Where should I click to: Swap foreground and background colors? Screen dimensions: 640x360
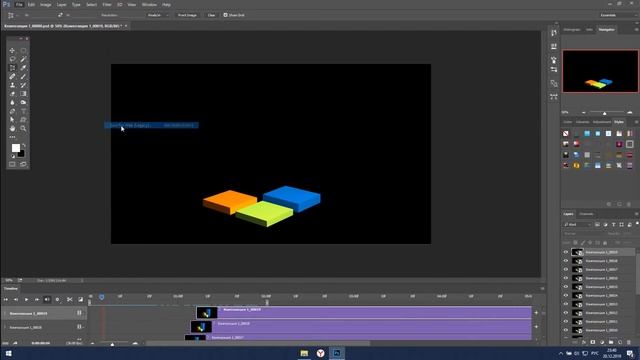click(x=24, y=145)
